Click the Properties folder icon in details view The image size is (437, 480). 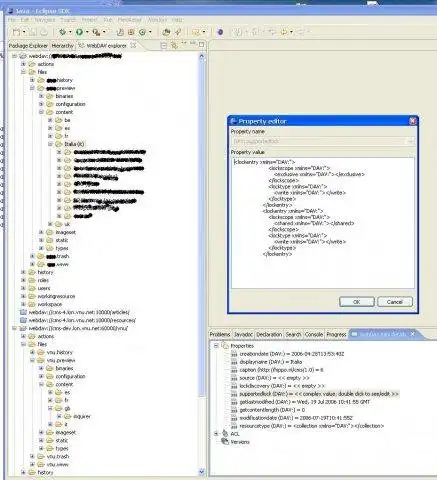coord(226,346)
